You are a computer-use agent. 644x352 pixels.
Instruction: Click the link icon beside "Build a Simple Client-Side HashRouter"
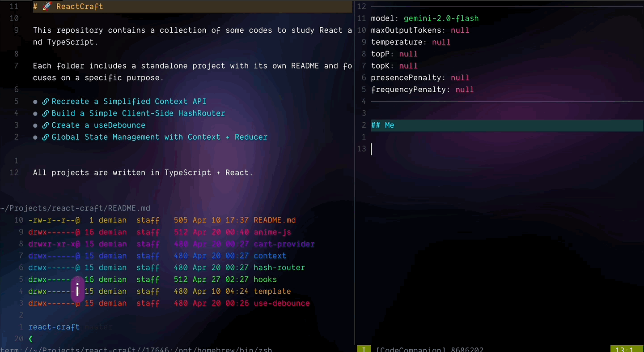(45, 113)
